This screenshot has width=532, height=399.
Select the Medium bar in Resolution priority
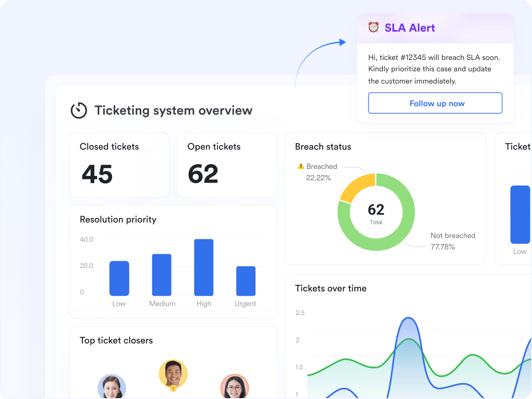click(161, 275)
